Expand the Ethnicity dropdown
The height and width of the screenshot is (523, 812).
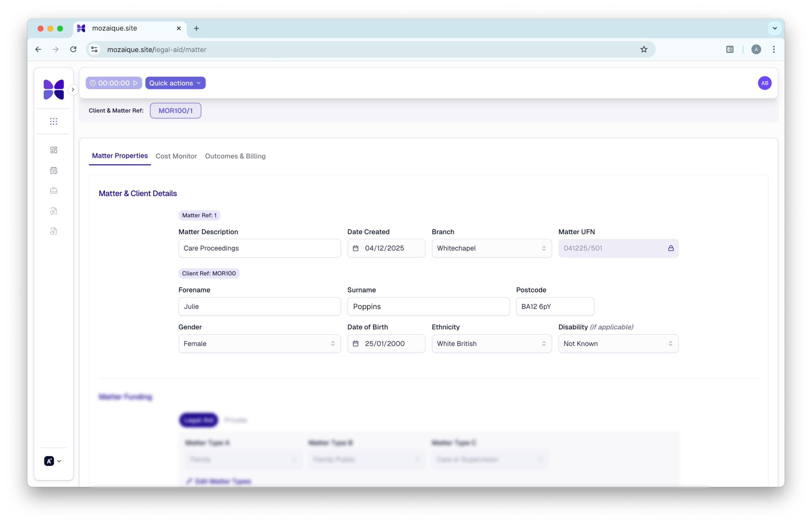pos(491,344)
